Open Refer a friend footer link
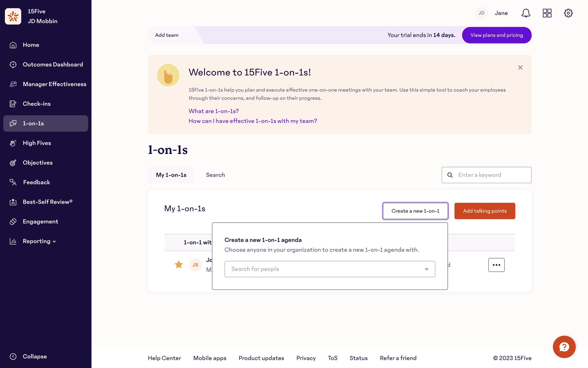The height and width of the screenshot is (368, 588). 398,358
